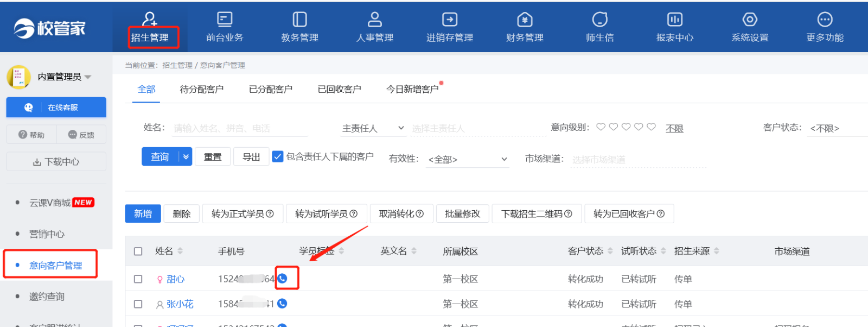The image size is (868, 327).
Task: Open 前台业务 module icon
Action: tap(225, 19)
